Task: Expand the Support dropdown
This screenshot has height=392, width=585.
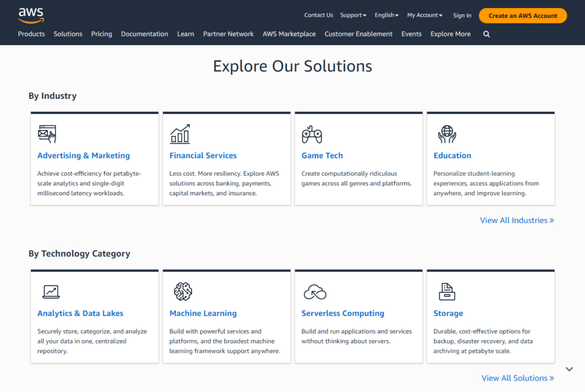Action: [353, 15]
